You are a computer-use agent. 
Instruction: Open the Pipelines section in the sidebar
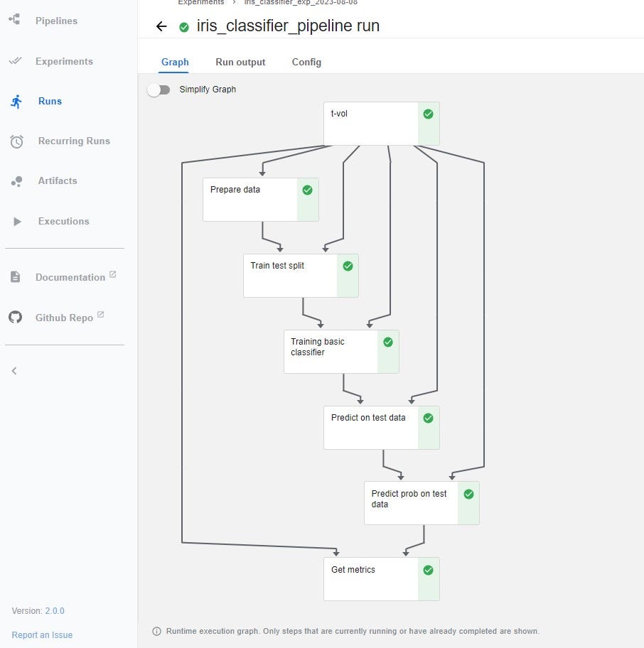[x=55, y=20]
